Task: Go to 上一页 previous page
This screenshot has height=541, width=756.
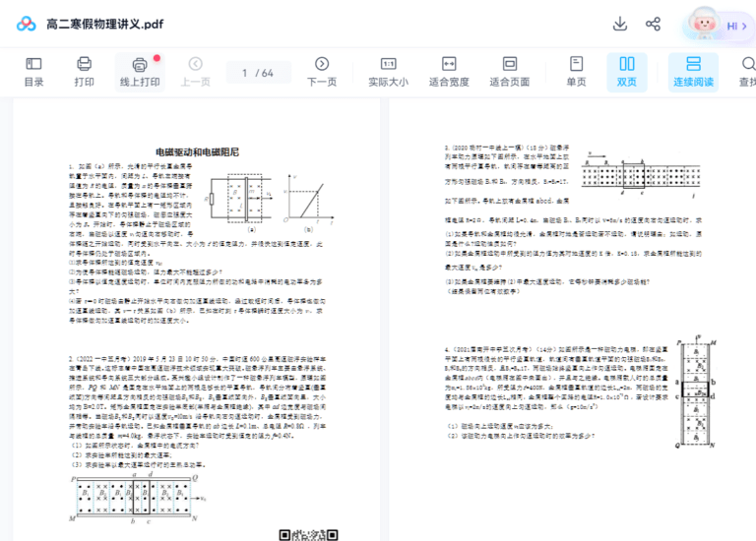Action: click(x=195, y=72)
